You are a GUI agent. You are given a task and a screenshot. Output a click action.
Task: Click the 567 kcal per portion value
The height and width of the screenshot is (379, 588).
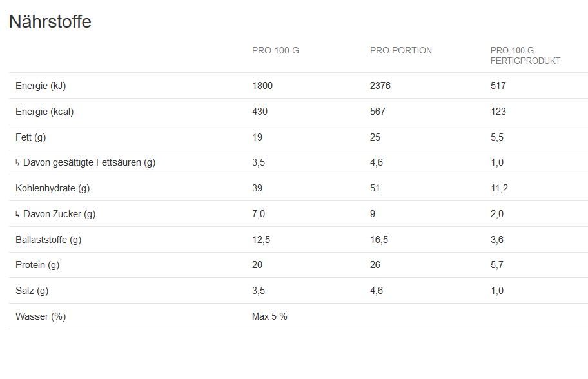point(378,112)
